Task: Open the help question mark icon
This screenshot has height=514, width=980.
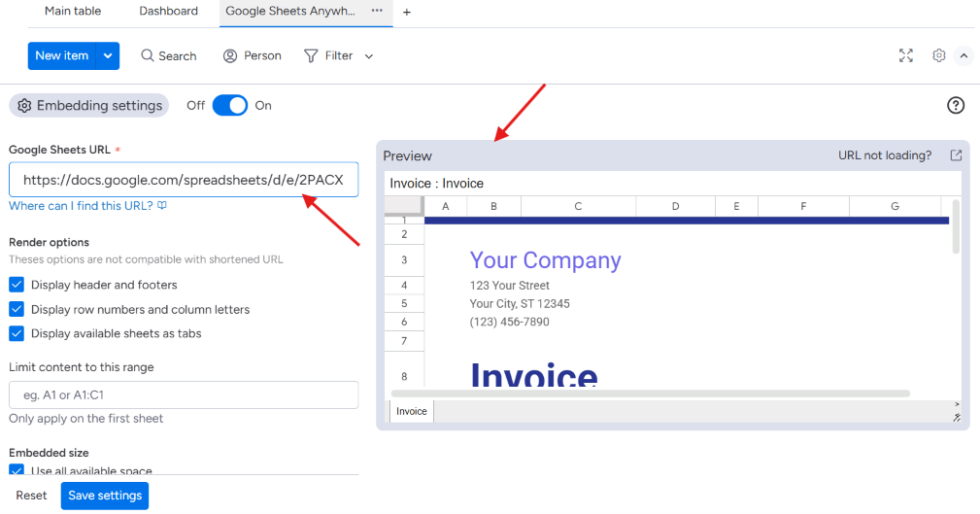Action: [955, 105]
